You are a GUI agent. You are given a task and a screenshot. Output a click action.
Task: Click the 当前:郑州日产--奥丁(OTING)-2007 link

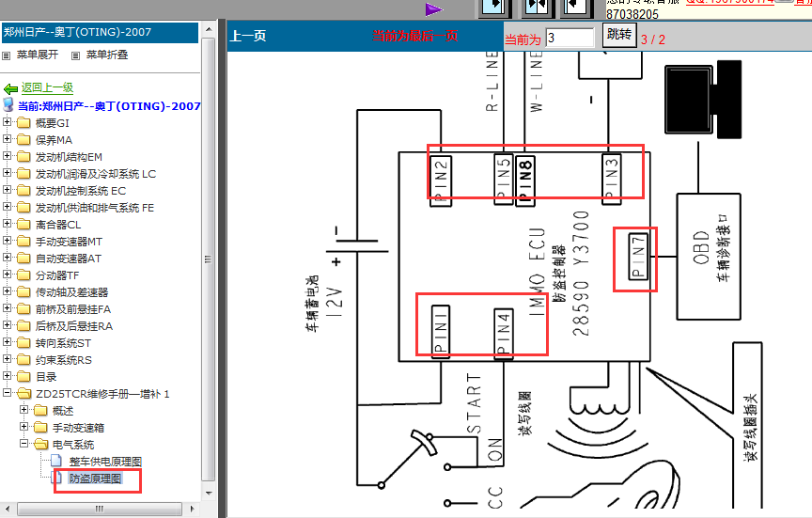[109, 105]
